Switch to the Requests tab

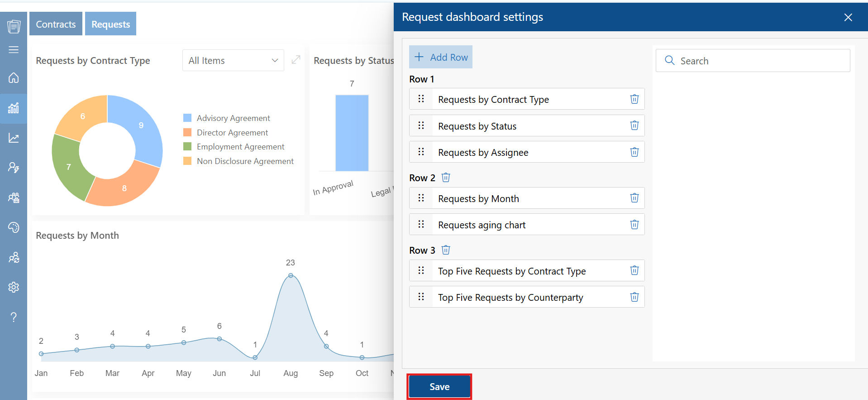[110, 24]
